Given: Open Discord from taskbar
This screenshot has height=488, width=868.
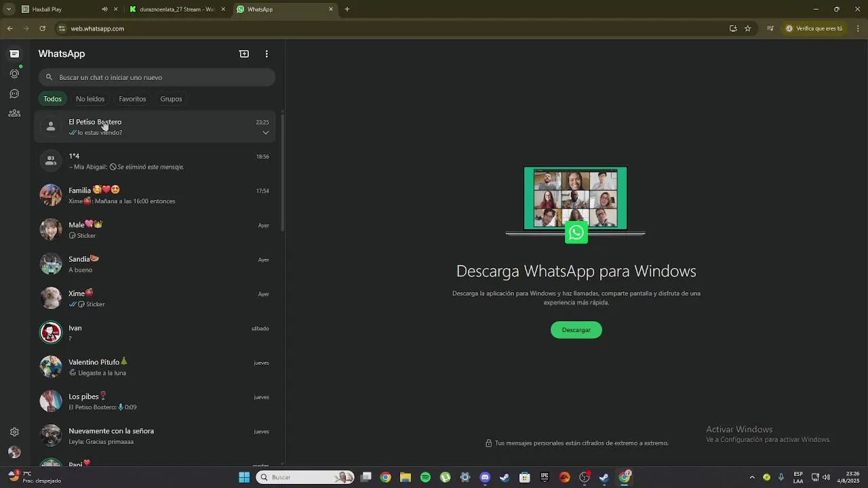Looking at the screenshot, I should pos(485,477).
